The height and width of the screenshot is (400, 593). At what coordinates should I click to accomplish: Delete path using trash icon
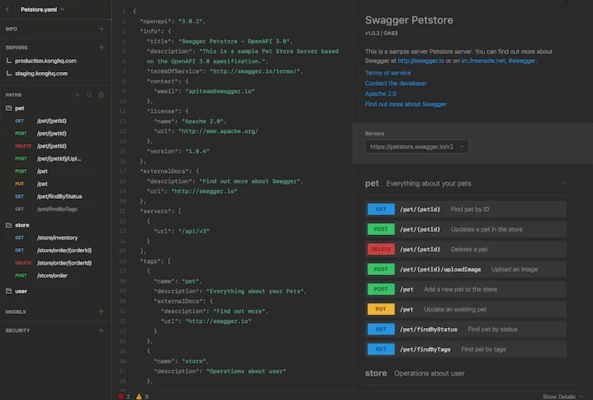coord(101,95)
